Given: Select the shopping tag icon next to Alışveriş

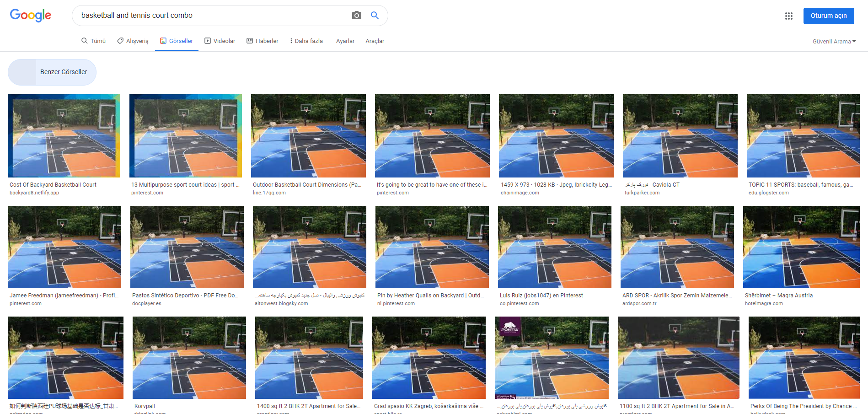Looking at the screenshot, I should click(x=119, y=40).
